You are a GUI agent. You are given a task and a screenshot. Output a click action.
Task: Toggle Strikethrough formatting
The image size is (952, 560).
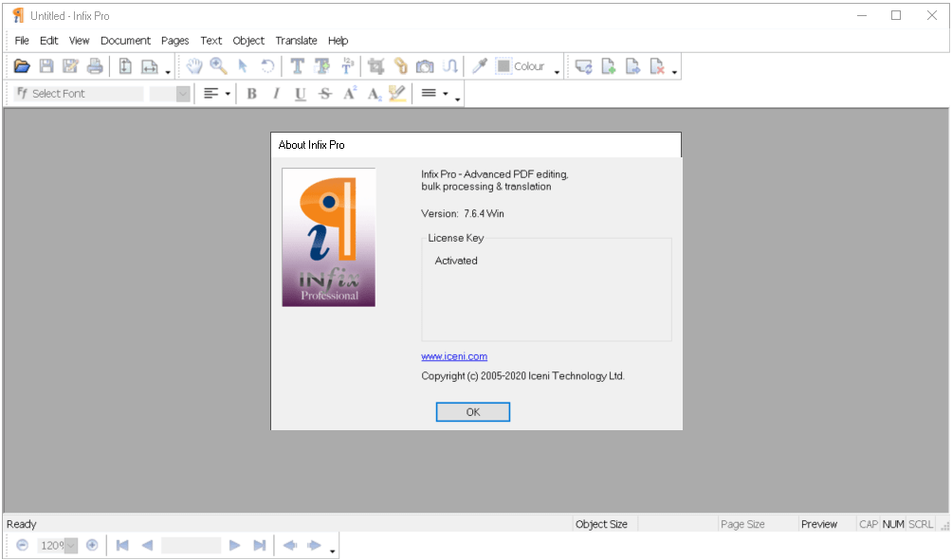coord(325,94)
